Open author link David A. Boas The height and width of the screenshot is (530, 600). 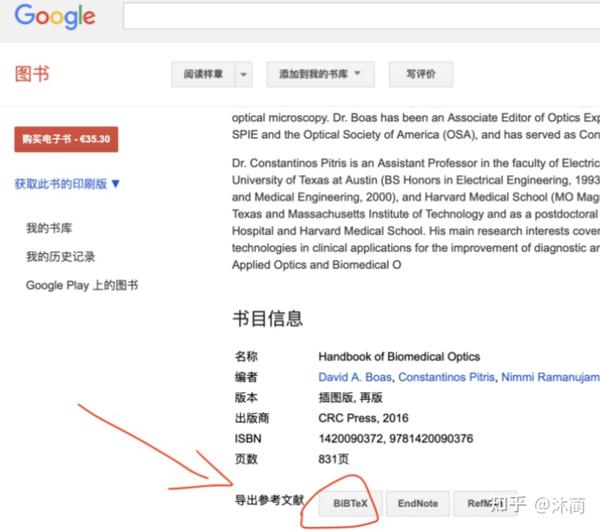pyautogui.click(x=355, y=377)
